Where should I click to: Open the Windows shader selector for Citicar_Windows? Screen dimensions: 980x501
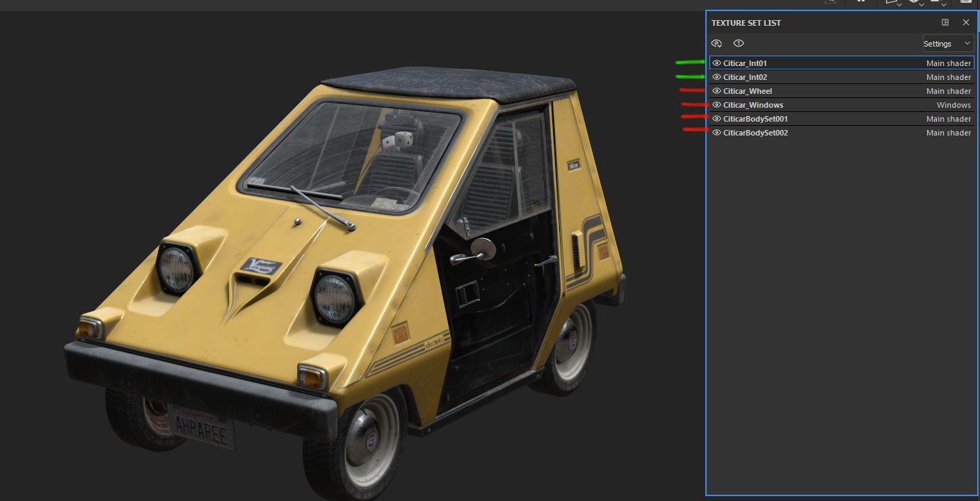[x=953, y=105]
